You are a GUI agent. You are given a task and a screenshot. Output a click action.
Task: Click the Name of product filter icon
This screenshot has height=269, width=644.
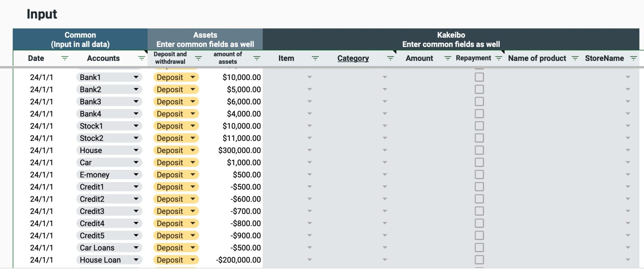coord(575,58)
